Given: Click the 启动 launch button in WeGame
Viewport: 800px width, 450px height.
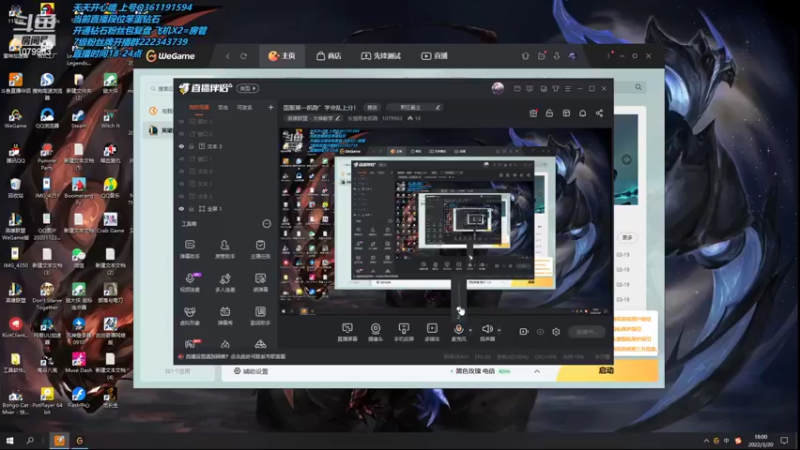Looking at the screenshot, I should point(607,371).
